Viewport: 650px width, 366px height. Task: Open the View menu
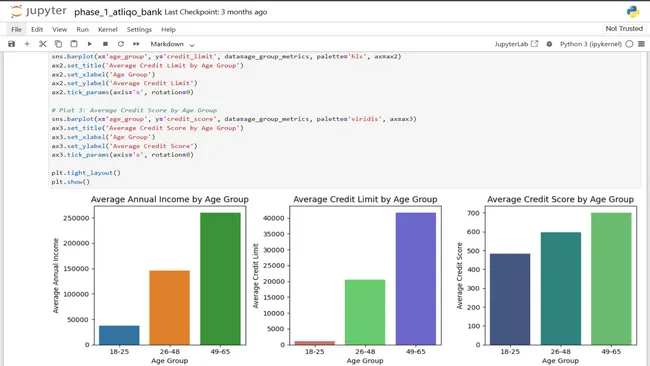click(59, 29)
